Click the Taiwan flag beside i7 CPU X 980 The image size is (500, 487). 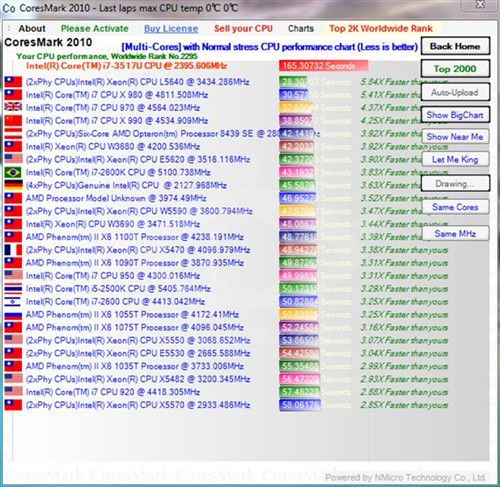tap(13, 95)
